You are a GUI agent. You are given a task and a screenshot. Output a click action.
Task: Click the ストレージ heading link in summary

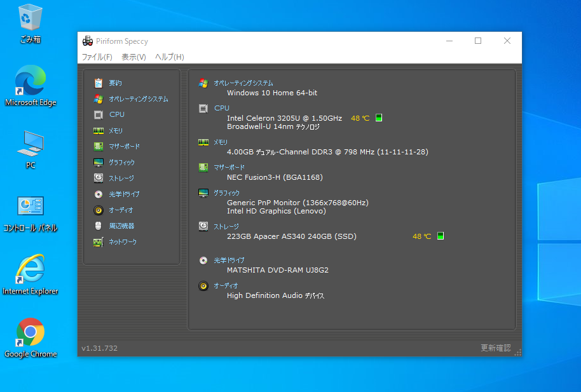click(226, 226)
